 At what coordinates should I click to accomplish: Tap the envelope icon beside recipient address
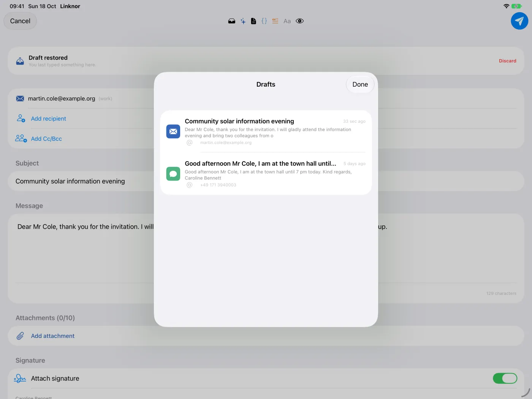(x=20, y=98)
